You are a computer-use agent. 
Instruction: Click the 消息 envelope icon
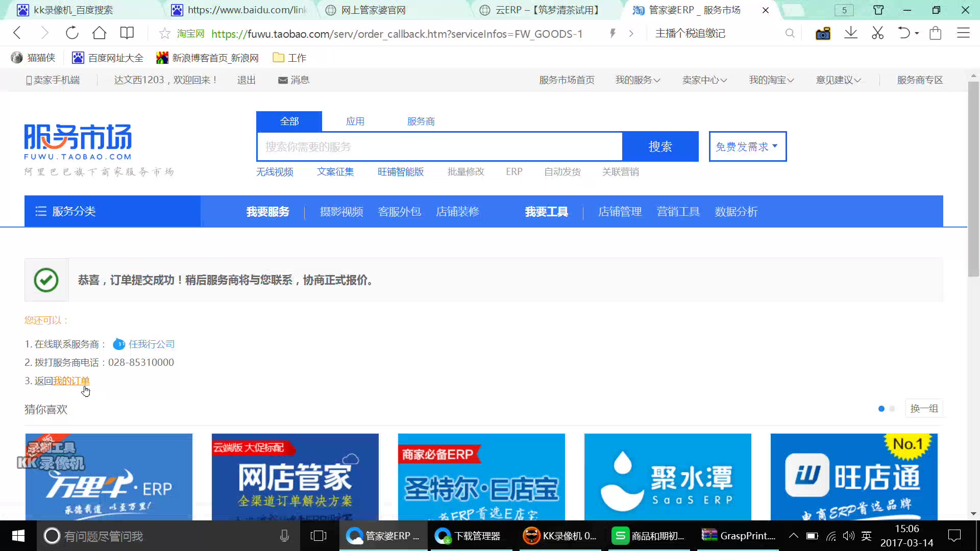(x=283, y=80)
